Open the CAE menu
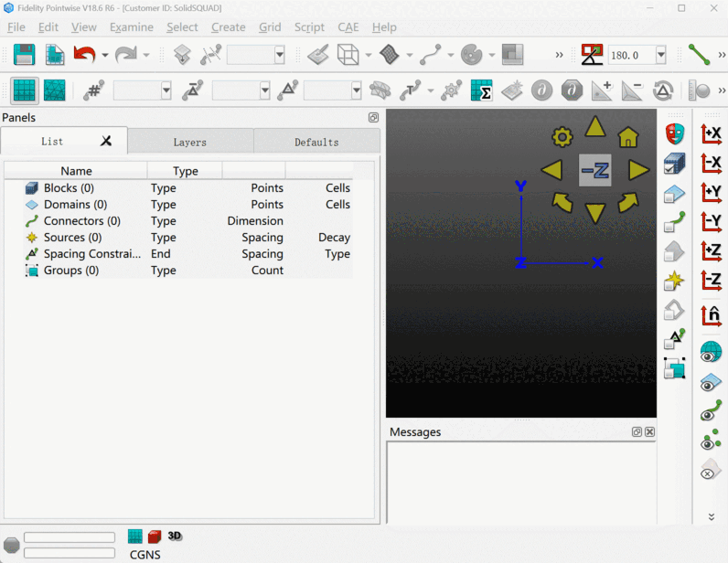This screenshot has height=563, width=728. point(348,27)
